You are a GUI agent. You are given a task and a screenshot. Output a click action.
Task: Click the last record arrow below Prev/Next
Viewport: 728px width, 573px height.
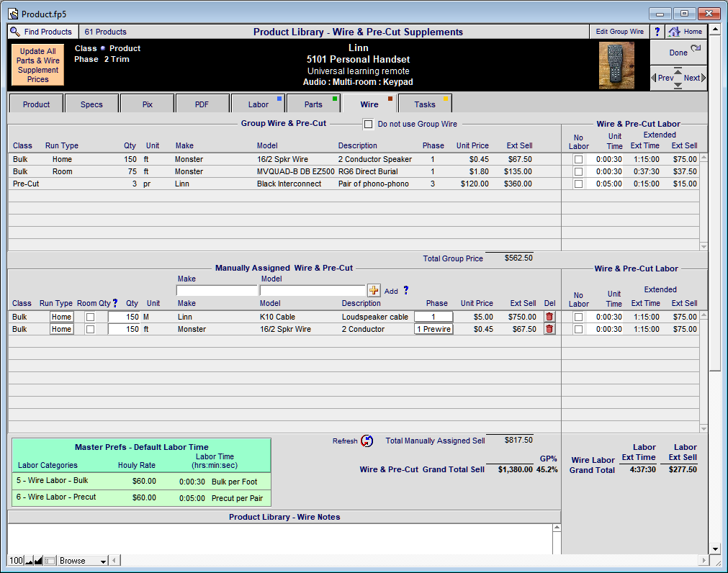coord(678,86)
